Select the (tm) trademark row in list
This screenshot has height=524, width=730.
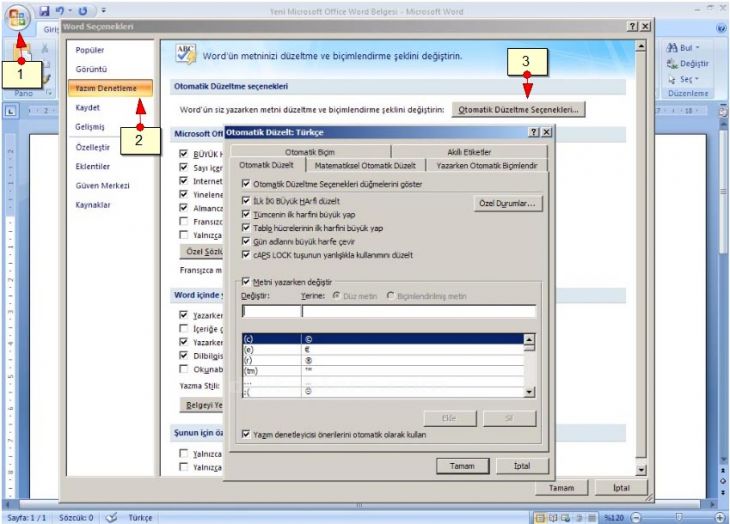[383, 371]
